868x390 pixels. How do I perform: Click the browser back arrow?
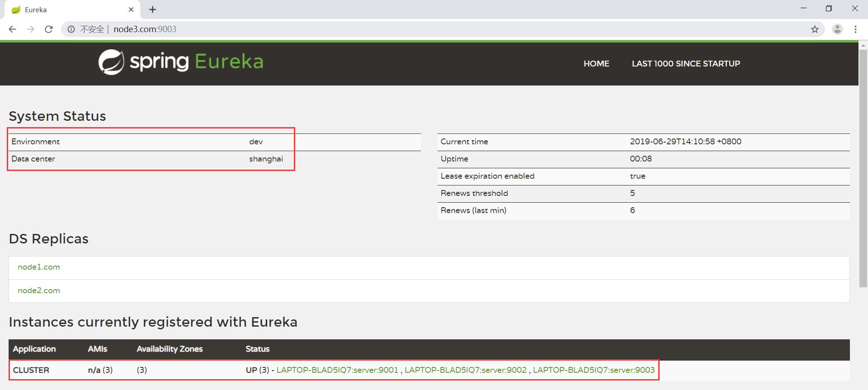pyautogui.click(x=13, y=29)
